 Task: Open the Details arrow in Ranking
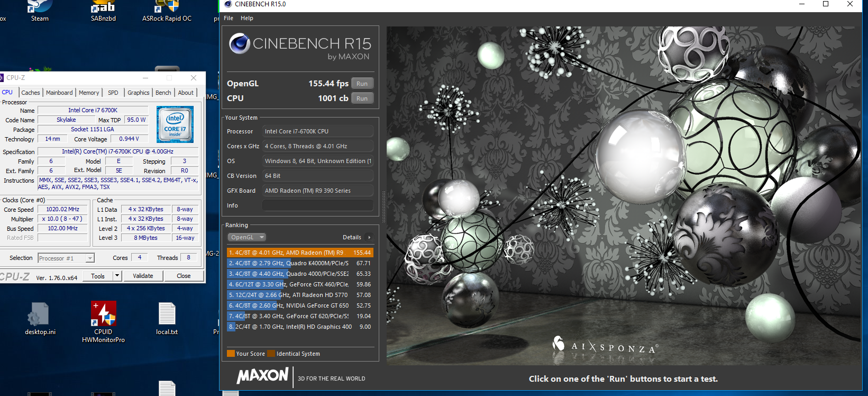369,237
